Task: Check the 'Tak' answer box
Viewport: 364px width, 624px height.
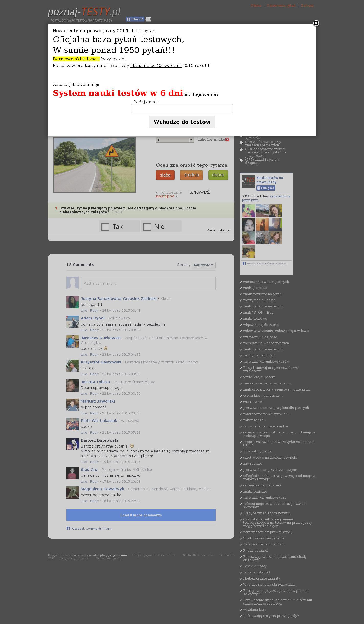Action: click(x=105, y=227)
